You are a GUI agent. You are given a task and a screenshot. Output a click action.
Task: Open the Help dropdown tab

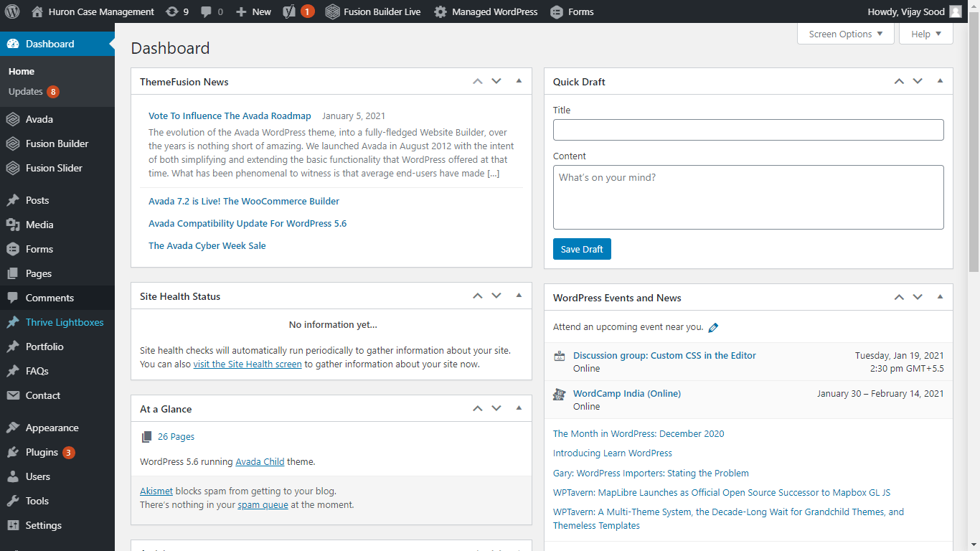(x=926, y=34)
